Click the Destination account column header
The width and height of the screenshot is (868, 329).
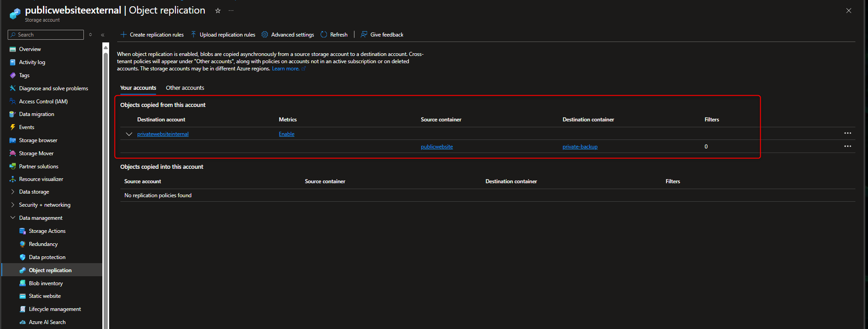pos(161,120)
